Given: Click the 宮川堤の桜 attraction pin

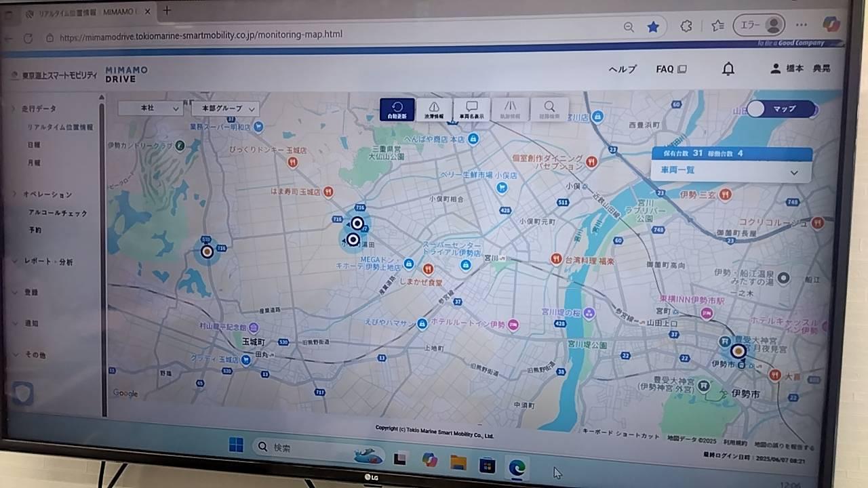Looking at the screenshot, I should click(589, 312).
